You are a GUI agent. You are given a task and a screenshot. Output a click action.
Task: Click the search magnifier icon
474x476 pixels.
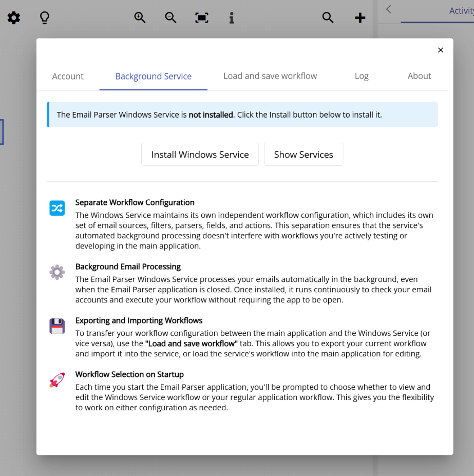tap(328, 17)
